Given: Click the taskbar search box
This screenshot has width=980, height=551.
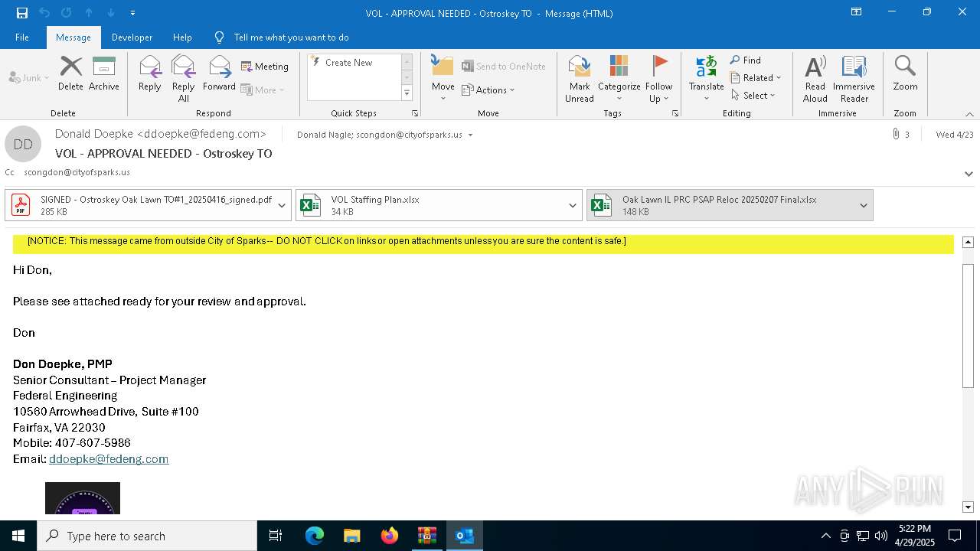Looking at the screenshot, I should pyautogui.click(x=147, y=536).
